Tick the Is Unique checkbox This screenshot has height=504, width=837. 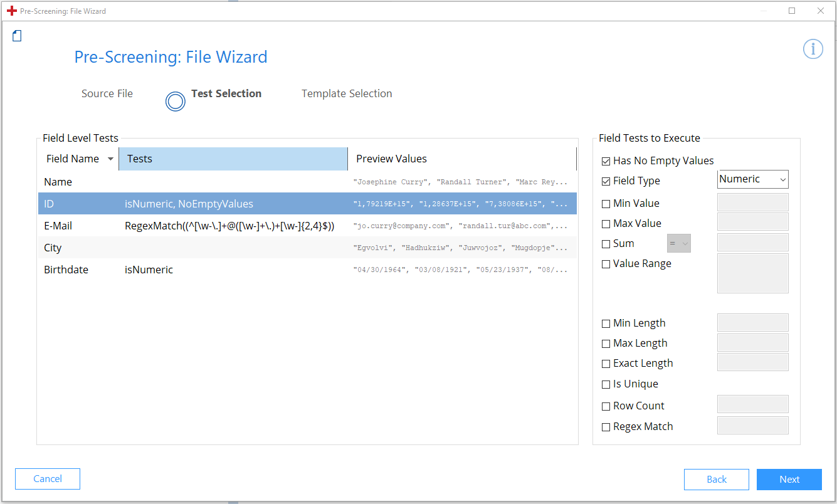[x=606, y=384]
